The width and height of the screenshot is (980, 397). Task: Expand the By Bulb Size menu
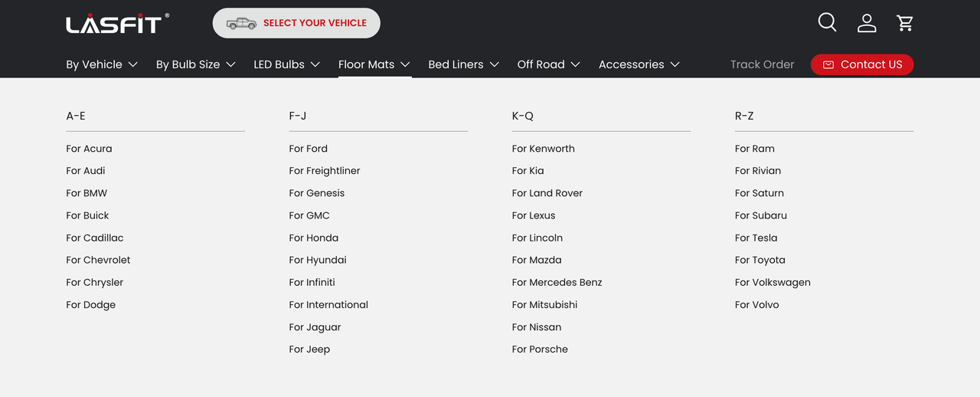click(196, 64)
